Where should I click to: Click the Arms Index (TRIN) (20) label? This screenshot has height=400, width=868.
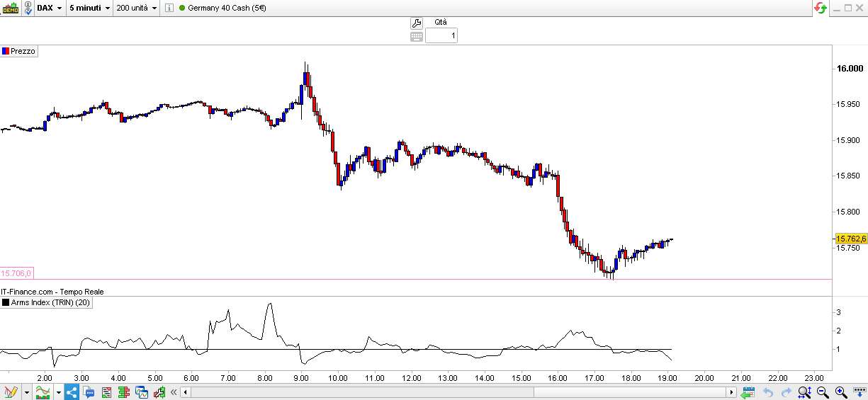pyautogui.click(x=51, y=303)
